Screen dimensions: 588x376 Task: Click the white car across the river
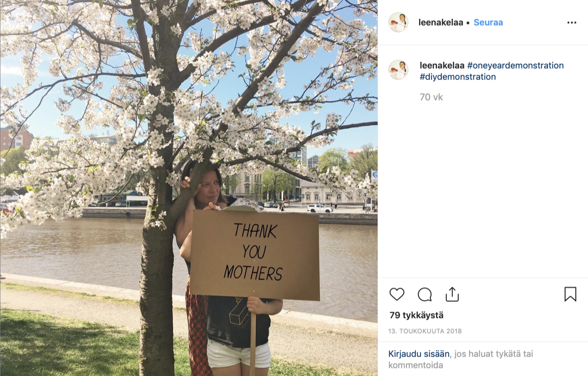click(319, 209)
